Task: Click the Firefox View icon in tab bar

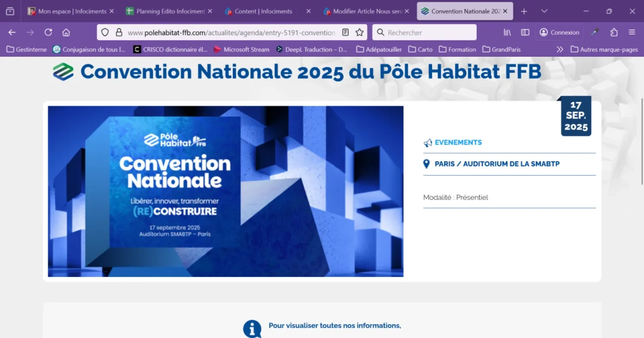Action: [10, 11]
